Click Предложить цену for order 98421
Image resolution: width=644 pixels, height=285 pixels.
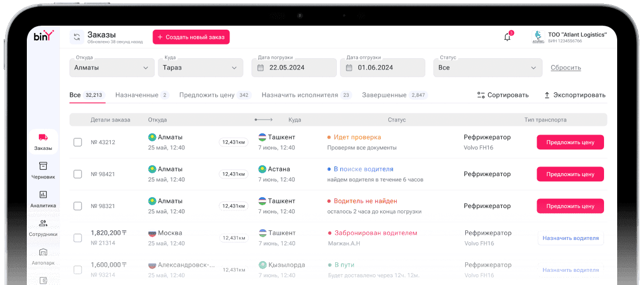(570, 174)
